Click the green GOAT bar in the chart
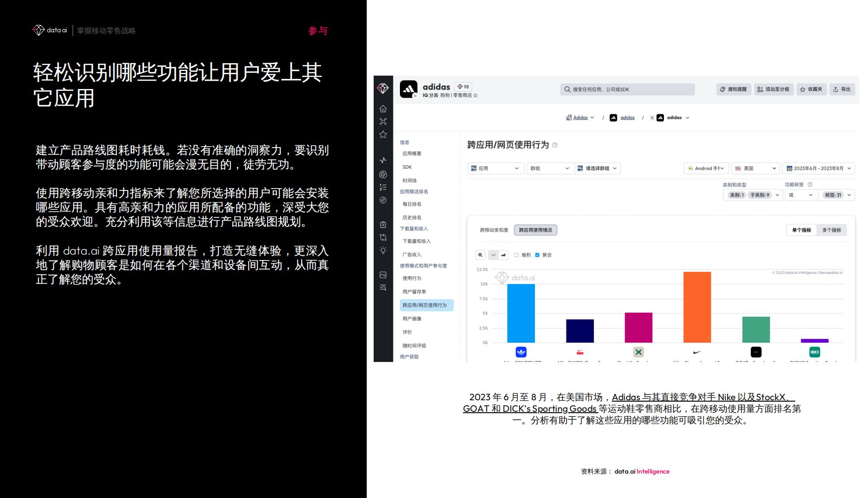The width and height of the screenshot is (868, 498). tap(756, 330)
